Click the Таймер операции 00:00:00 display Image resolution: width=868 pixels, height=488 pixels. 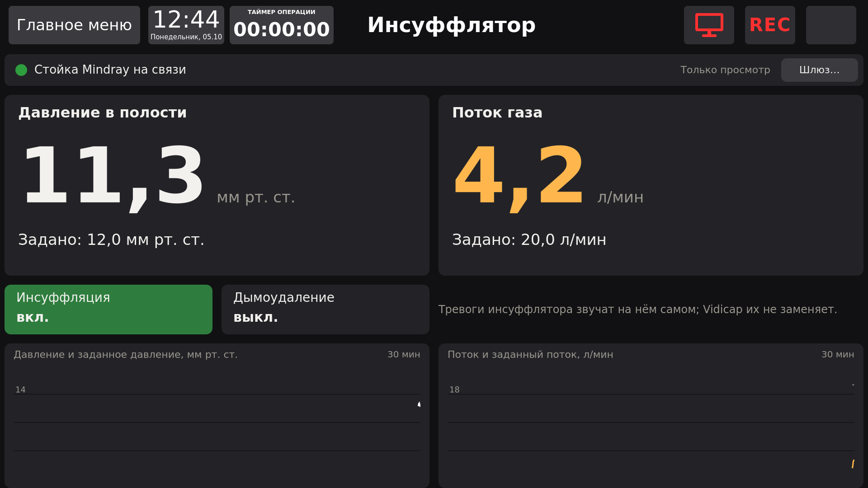(282, 25)
